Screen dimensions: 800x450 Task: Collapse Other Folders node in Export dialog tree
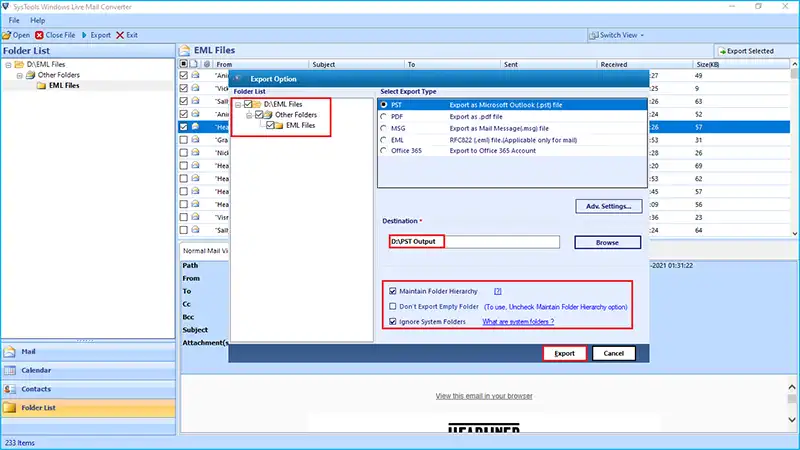[249, 115]
